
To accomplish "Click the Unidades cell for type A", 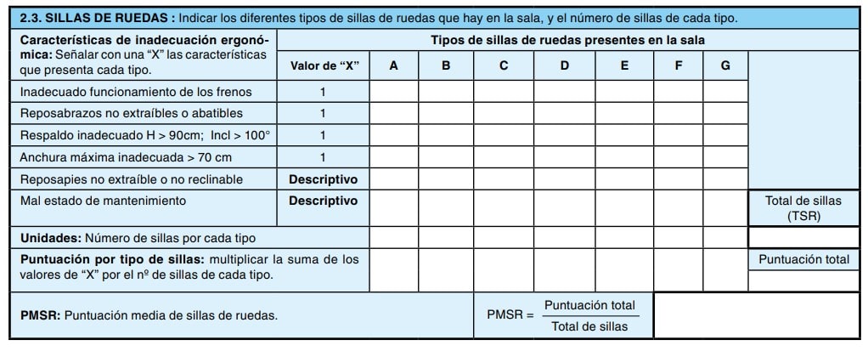I will pyautogui.click(x=393, y=238).
